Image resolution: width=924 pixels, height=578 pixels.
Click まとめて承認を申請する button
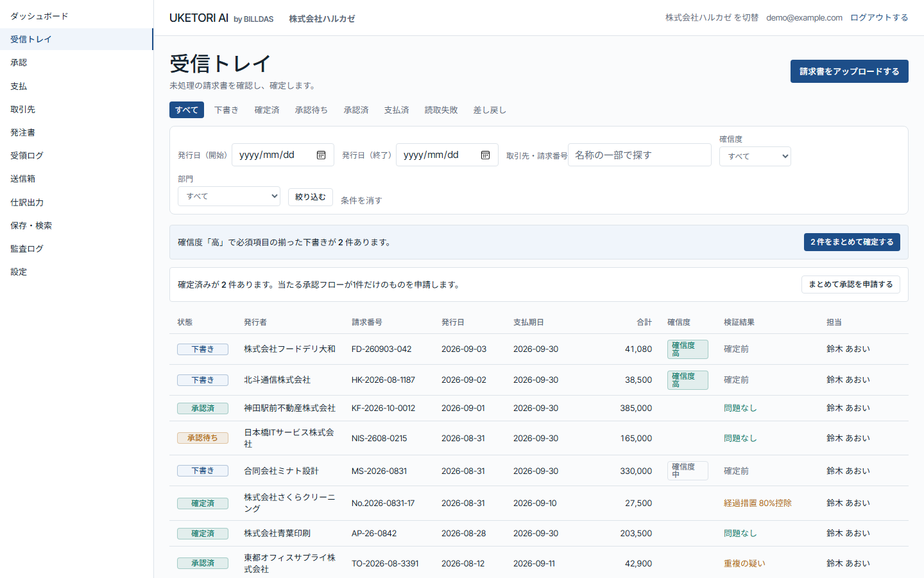pos(850,285)
